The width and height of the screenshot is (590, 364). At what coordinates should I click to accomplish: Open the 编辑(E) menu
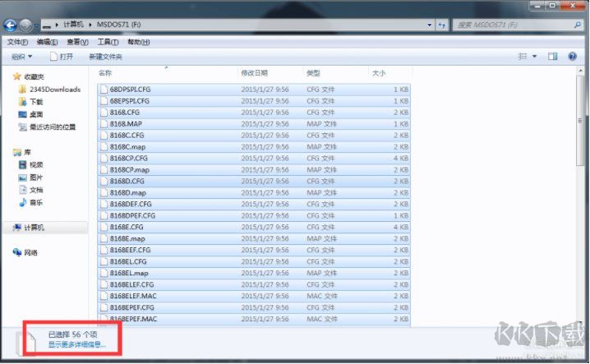tap(47, 42)
